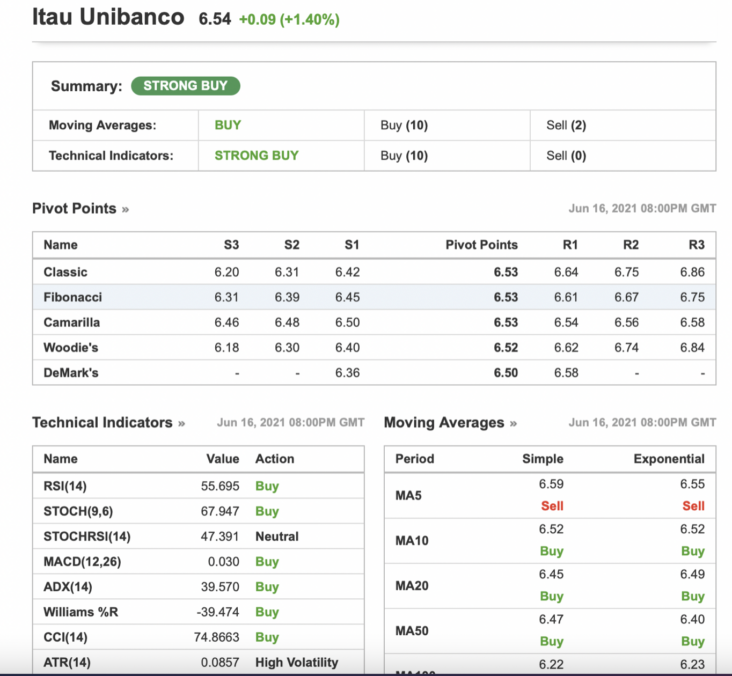The height and width of the screenshot is (676, 732).
Task: Click the Sell (2) count in summary
Action: [x=566, y=125]
